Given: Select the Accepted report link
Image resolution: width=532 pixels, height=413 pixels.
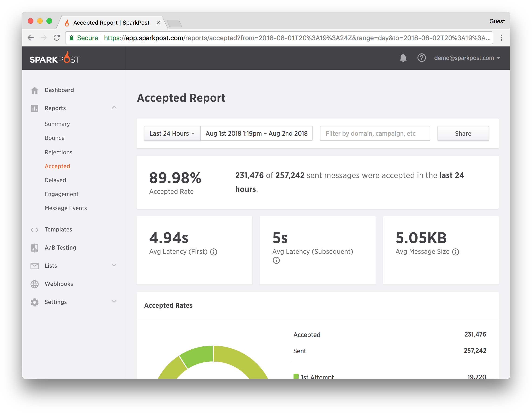Looking at the screenshot, I should [x=57, y=166].
